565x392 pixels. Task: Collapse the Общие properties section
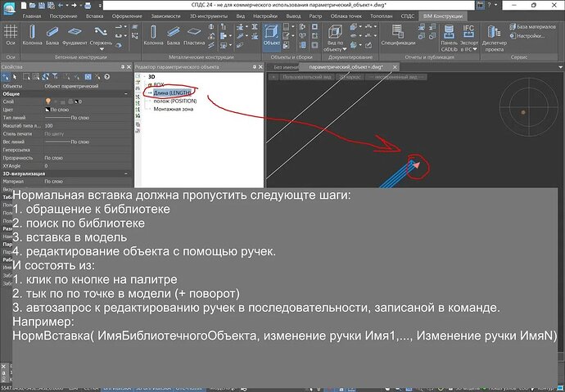click(127, 92)
